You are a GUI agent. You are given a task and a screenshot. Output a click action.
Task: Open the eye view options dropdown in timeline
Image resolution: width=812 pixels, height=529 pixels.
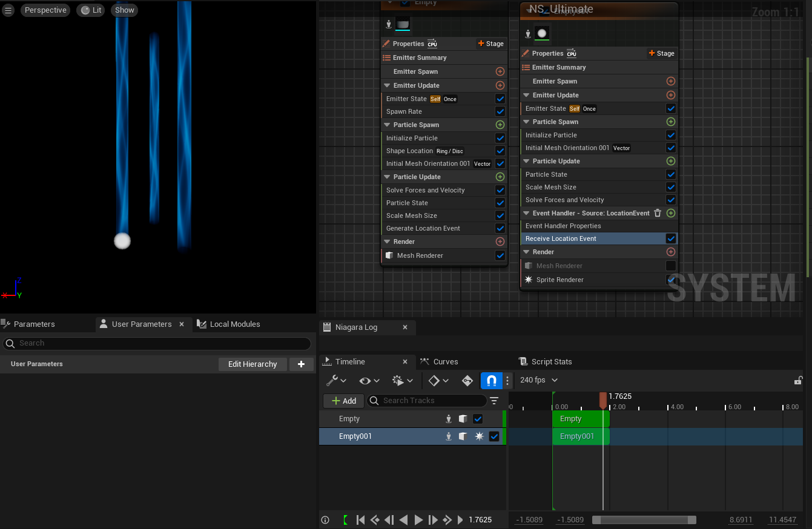[x=369, y=380]
